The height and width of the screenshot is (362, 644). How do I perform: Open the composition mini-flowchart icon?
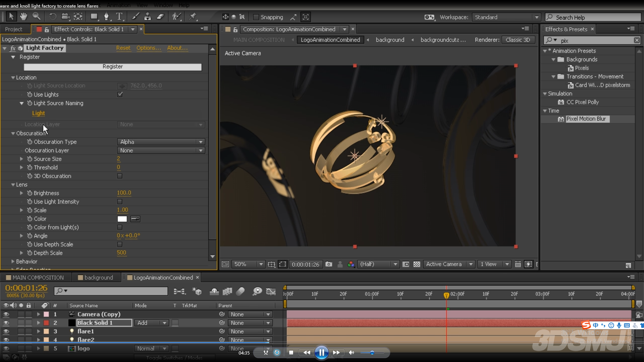[180, 292]
